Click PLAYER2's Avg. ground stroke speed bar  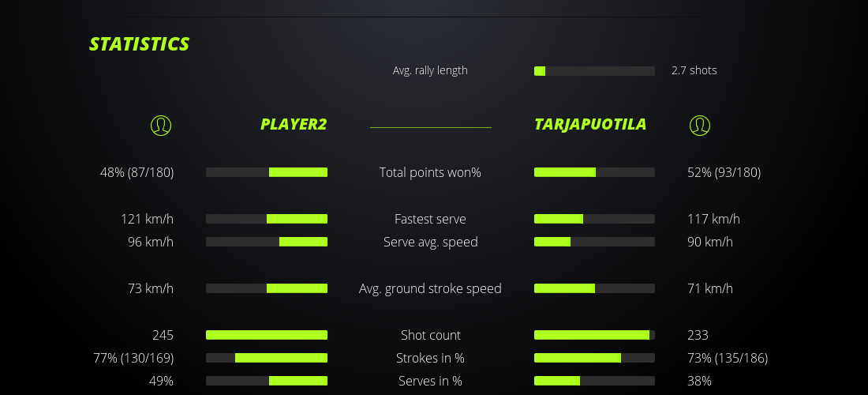pyautogui.click(x=267, y=288)
